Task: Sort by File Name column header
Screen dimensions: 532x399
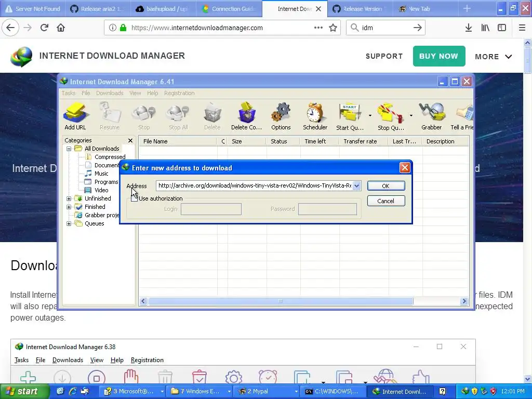Action: (x=178, y=141)
